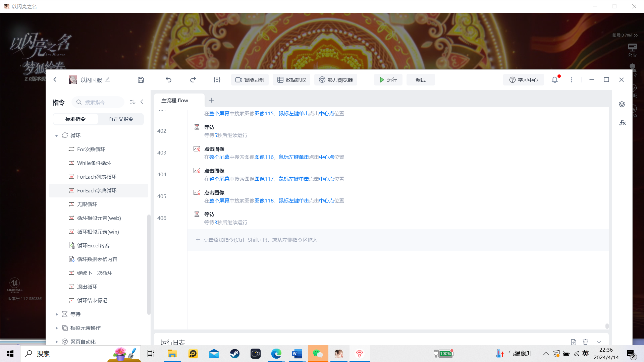
Task: Open the layers panel icon on right
Action: 622,104
